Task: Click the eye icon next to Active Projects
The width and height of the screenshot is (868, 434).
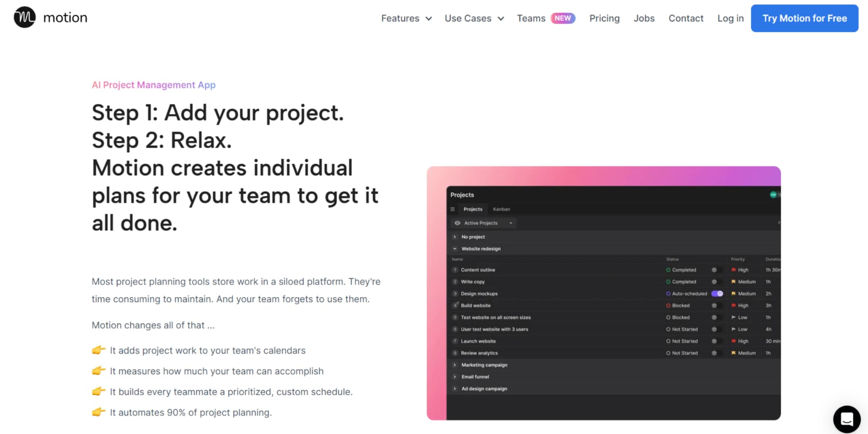Action: point(457,223)
